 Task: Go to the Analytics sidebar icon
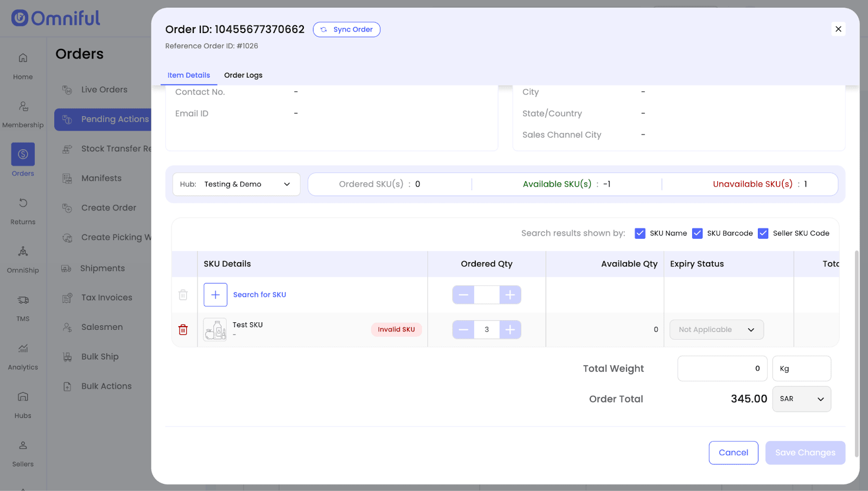click(23, 348)
